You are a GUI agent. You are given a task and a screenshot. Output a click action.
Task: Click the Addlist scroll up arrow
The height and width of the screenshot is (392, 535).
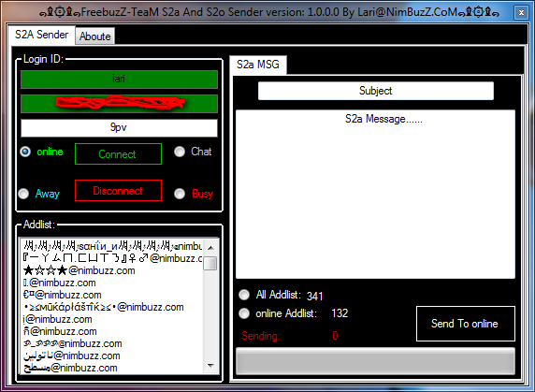[210, 247]
